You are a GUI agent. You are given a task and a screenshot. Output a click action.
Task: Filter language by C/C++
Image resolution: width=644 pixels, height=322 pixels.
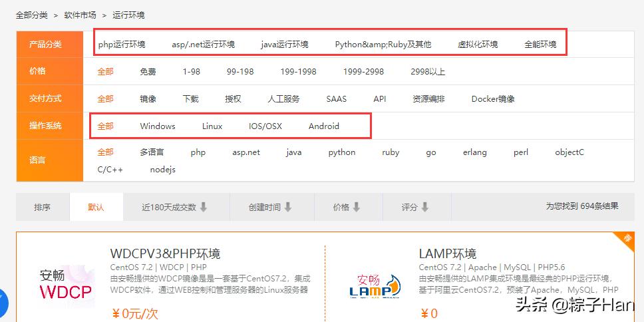[x=110, y=170]
